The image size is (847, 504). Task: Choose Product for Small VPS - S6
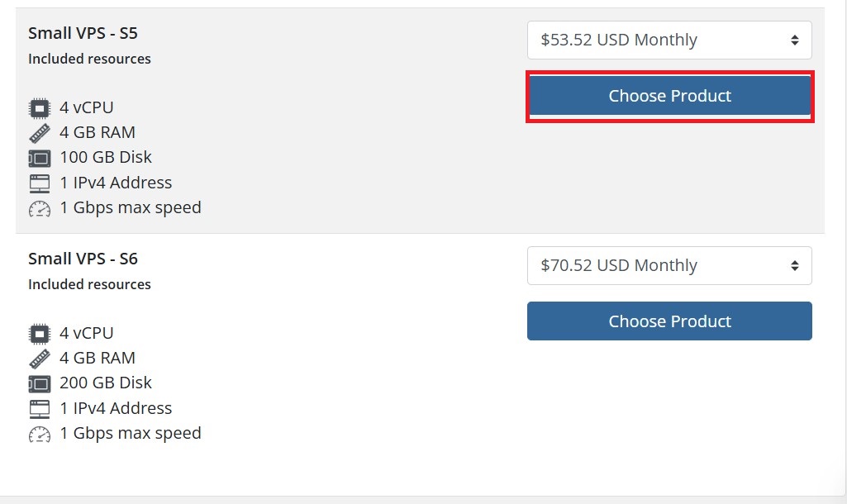point(669,321)
